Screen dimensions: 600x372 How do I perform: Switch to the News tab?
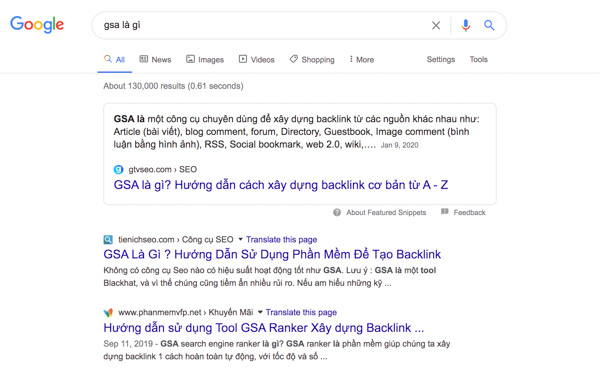pos(155,59)
